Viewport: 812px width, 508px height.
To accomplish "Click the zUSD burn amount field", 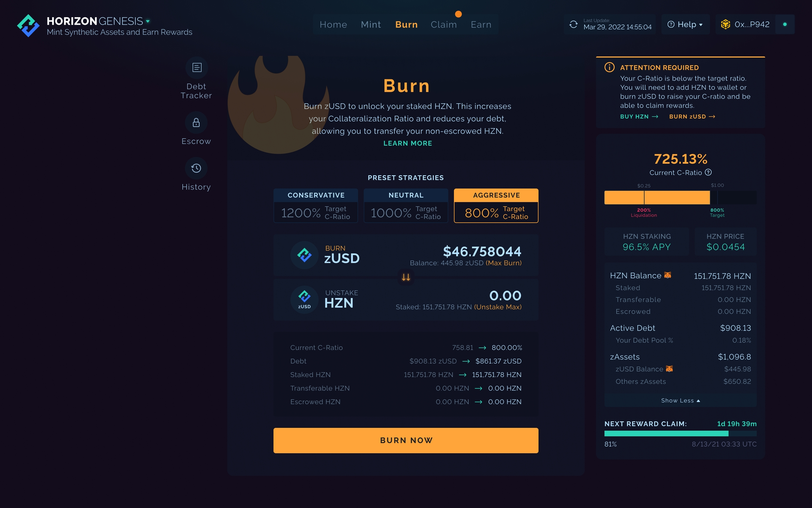I will click(482, 252).
